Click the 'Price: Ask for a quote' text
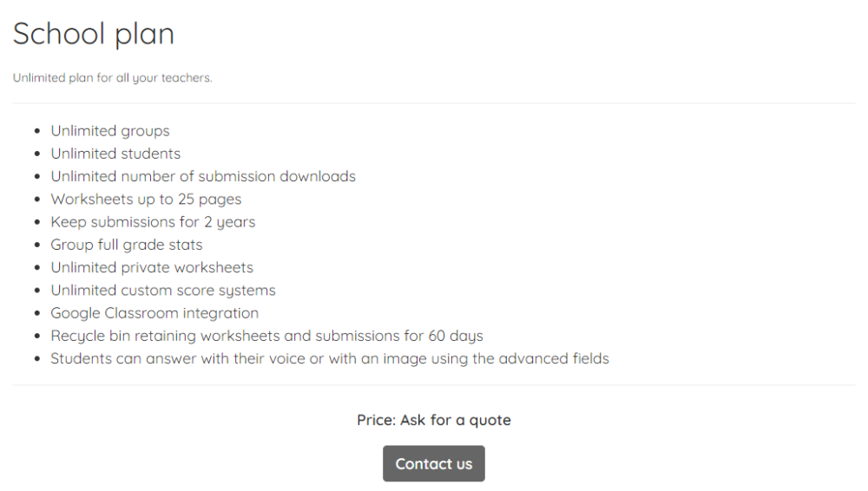The image size is (868, 491). click(434, 420)
